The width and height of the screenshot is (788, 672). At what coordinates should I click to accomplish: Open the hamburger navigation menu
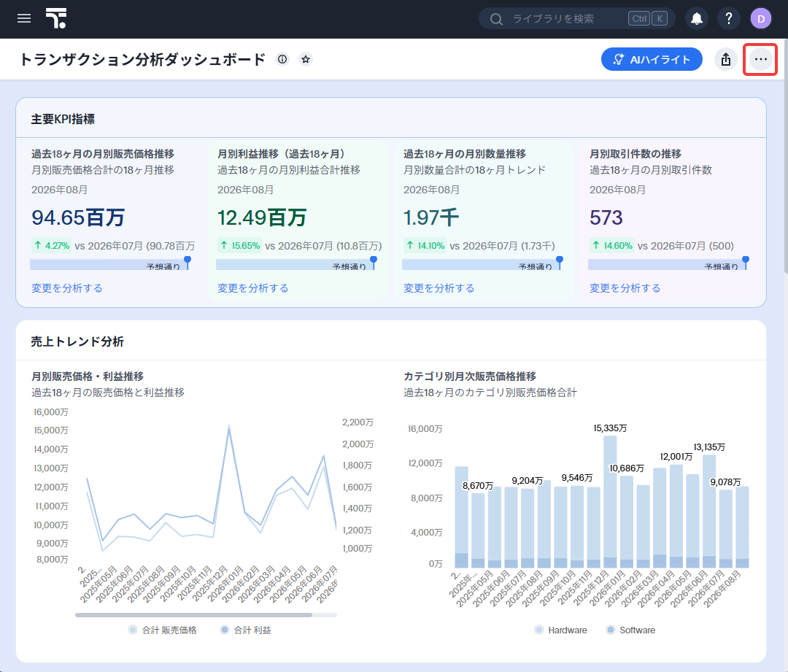24,18
